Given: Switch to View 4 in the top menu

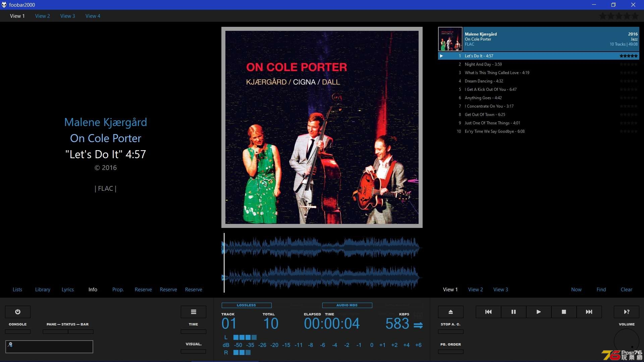Looking at the screenshot, I should 93,16.
